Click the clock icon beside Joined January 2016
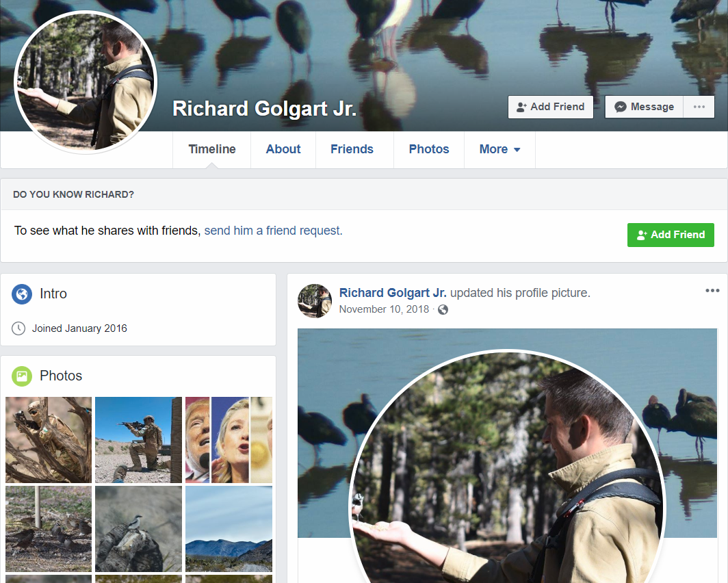The width and height of the screenshot is (728, 583). 18,328
